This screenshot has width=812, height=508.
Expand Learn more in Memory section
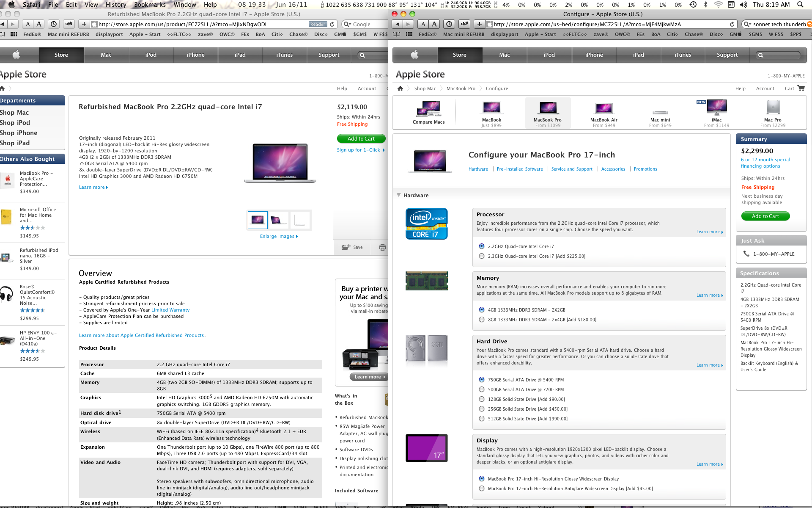tap(710, 295)
